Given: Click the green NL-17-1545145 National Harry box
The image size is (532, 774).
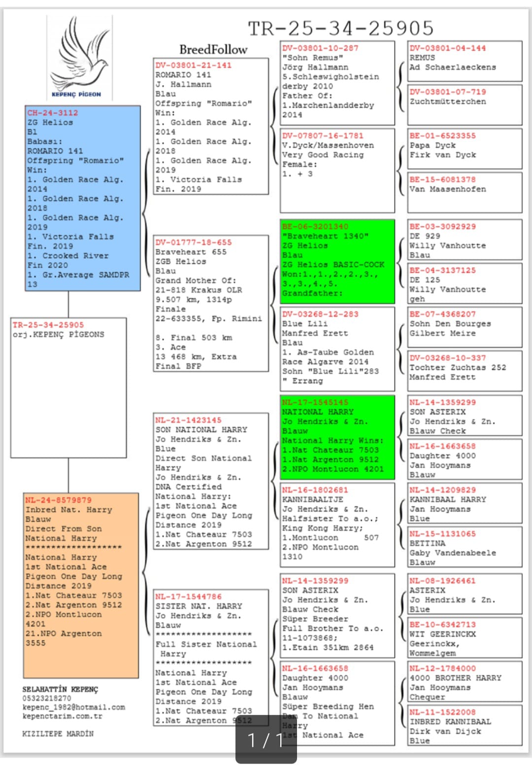Looking at the screenshot, I should (x=337, y=437).
